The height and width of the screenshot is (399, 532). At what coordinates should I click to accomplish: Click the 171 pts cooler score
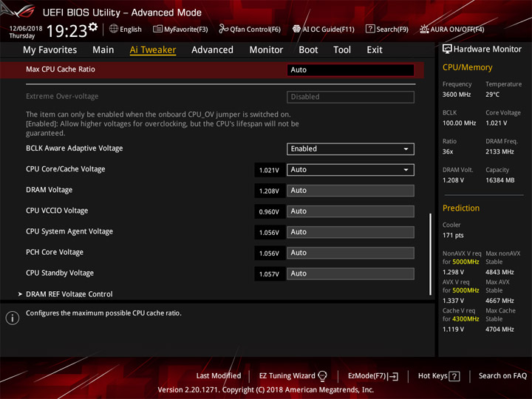pos(453,235)
